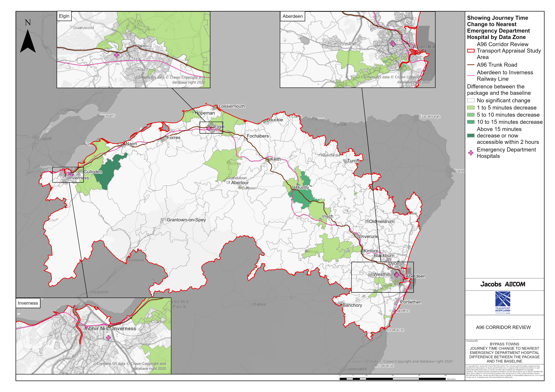Click the Jacobs logo

click(491, 284)
